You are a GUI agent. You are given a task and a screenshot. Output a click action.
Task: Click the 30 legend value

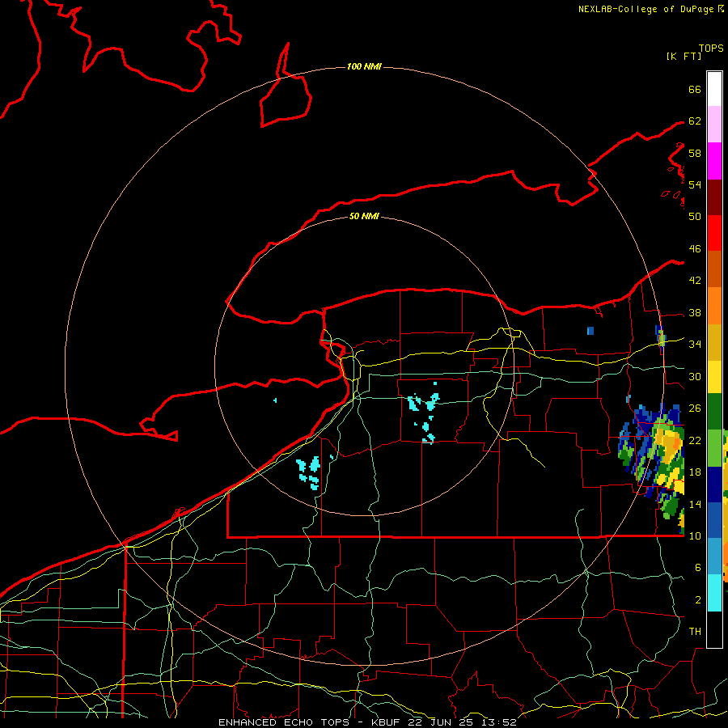coord(695,376)
